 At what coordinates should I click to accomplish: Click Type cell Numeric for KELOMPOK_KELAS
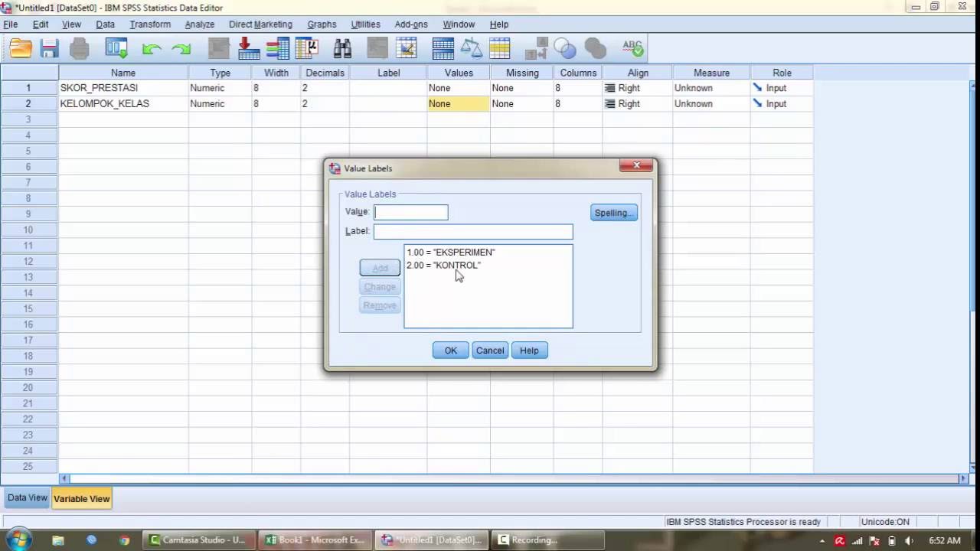click(220, 103)
